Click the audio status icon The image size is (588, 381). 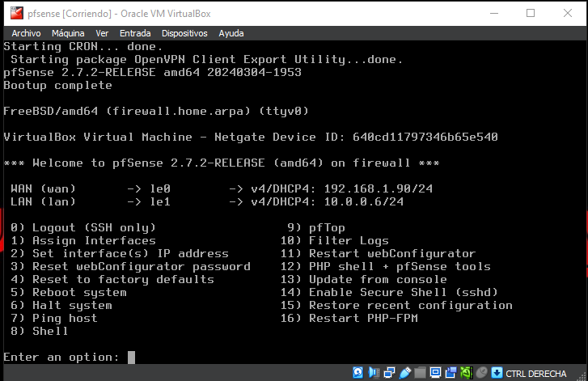click(374, 373)
